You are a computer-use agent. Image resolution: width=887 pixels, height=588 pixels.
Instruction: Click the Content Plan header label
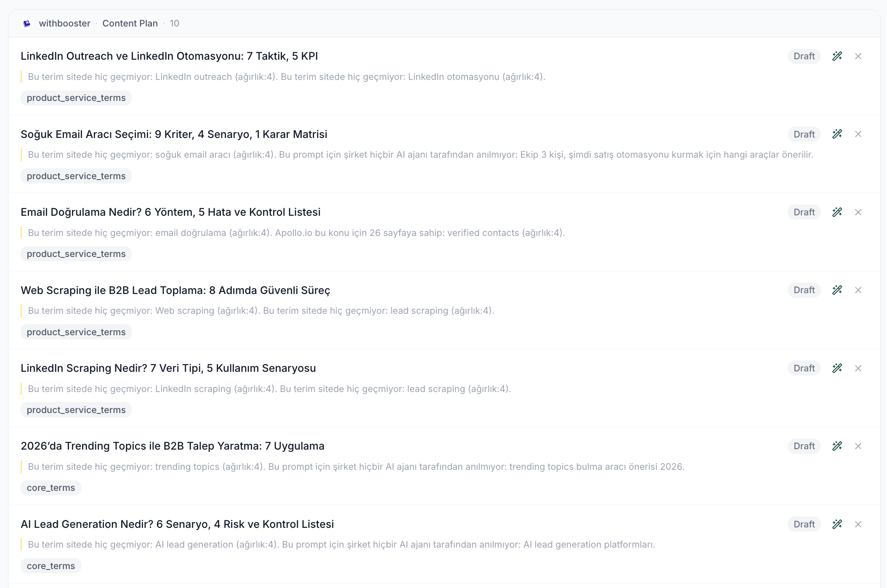pyautogui.click(x=130, y=24)
